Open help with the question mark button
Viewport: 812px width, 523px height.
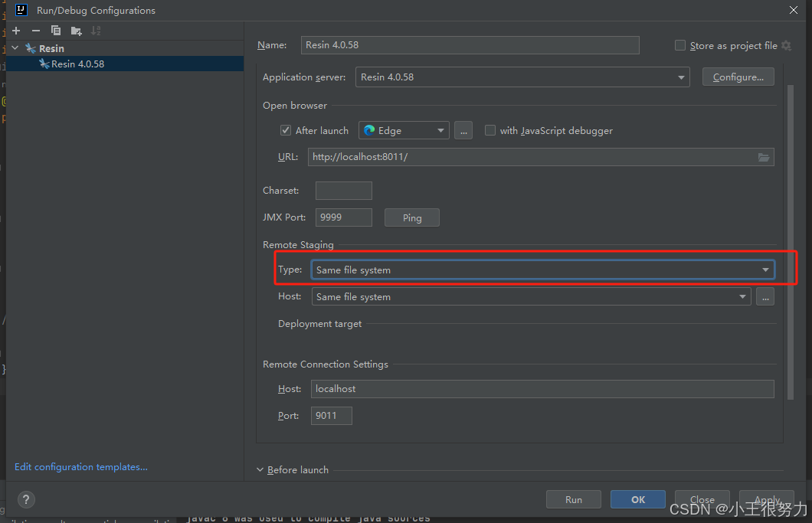click(x=26, y=500)
